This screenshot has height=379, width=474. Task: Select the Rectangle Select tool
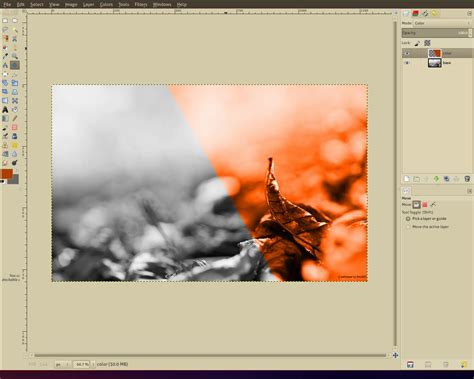click(x=5, y=21)
